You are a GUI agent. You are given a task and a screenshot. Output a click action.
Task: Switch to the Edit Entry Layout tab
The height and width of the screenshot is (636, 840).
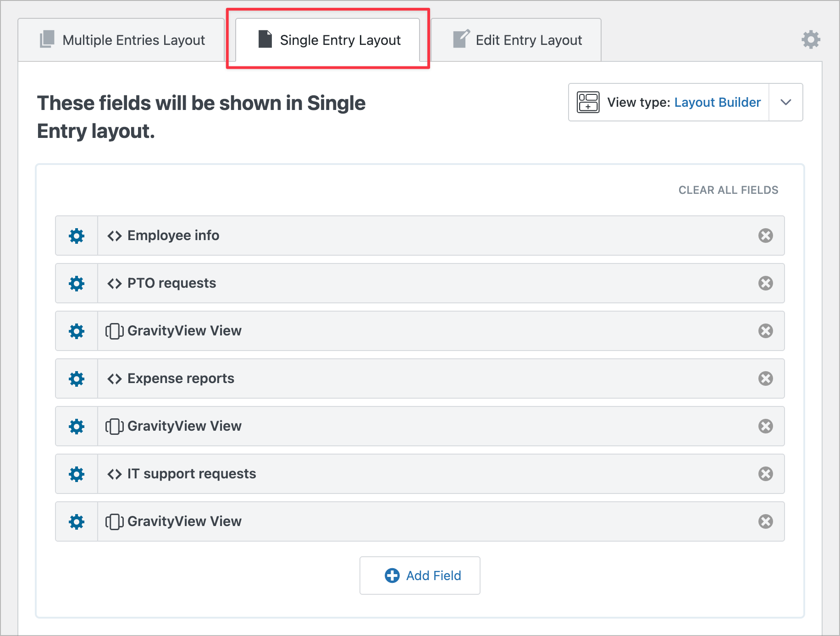tap(516, 40)
